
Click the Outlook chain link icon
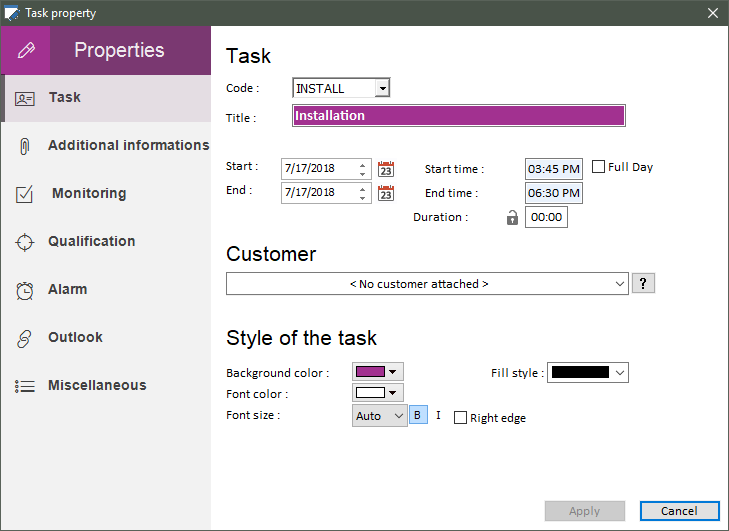24,339
